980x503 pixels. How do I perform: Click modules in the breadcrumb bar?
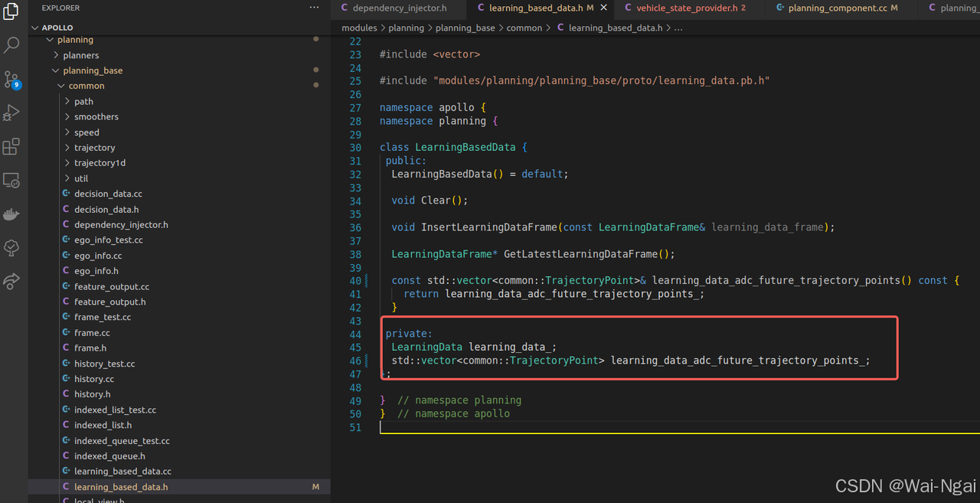359,28
